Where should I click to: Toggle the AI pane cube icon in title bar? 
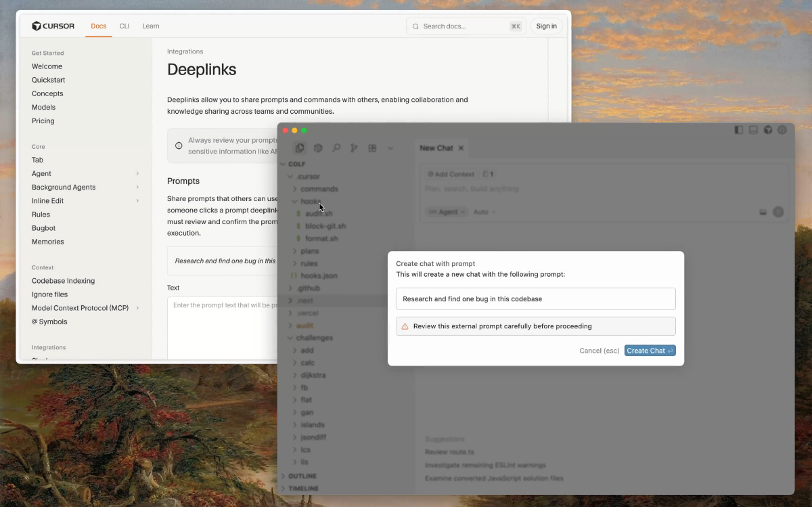(768, 130)
